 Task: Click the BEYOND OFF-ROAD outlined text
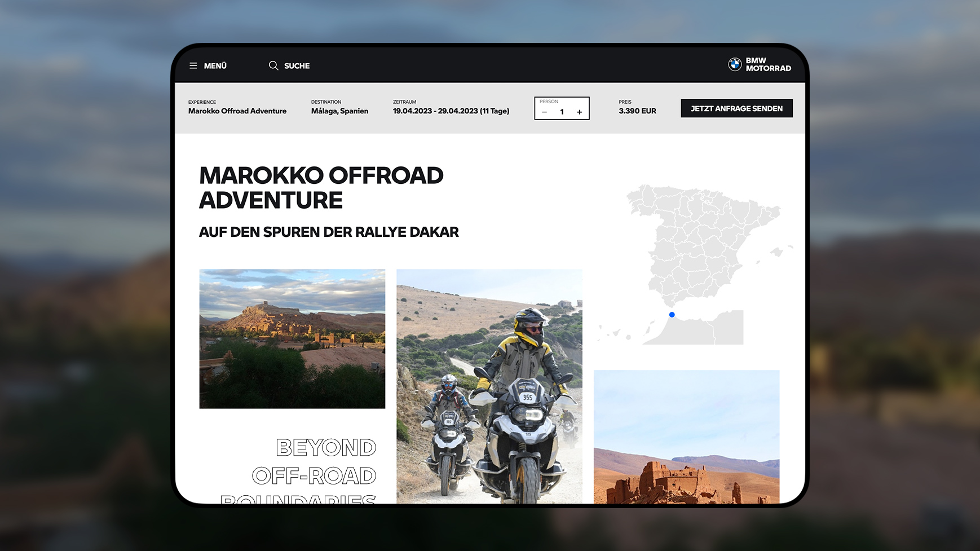(314, 462)
